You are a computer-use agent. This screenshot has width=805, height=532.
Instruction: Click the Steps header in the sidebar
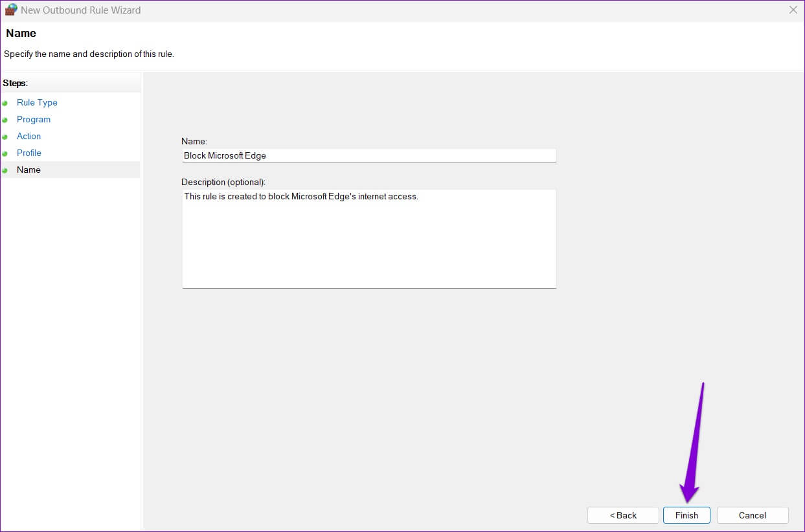16,83
